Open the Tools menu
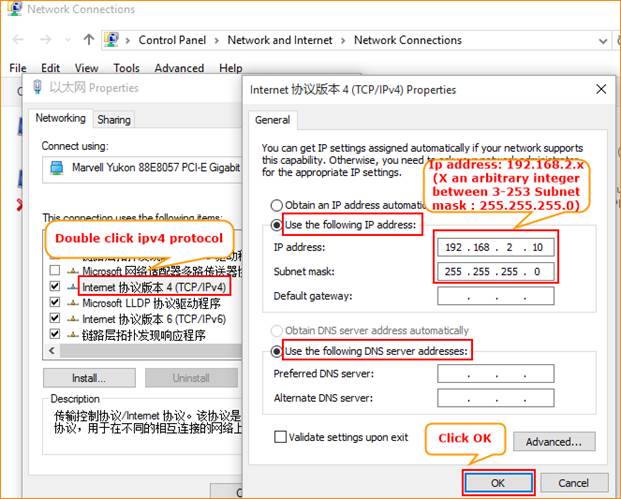The image size is (621, 499). point(126,68)
